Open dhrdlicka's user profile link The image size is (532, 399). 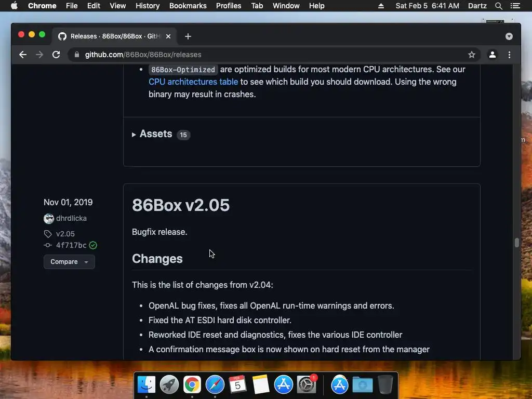71,218
